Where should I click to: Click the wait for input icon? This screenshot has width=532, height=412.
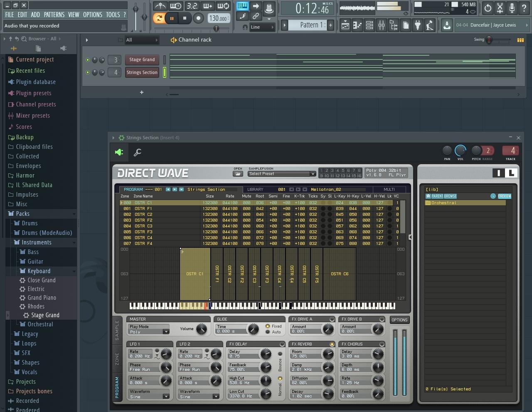tap(175, 6)
